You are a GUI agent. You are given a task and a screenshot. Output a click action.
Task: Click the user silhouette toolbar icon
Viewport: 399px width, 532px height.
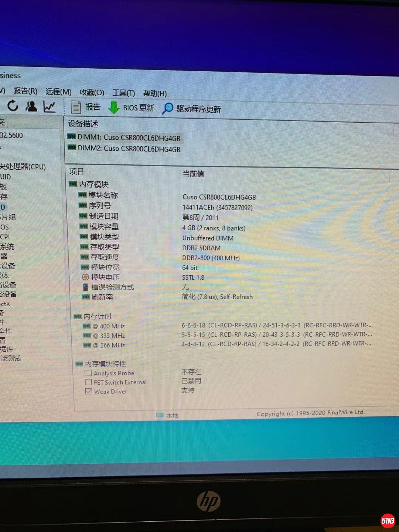[x=31, y=106]
